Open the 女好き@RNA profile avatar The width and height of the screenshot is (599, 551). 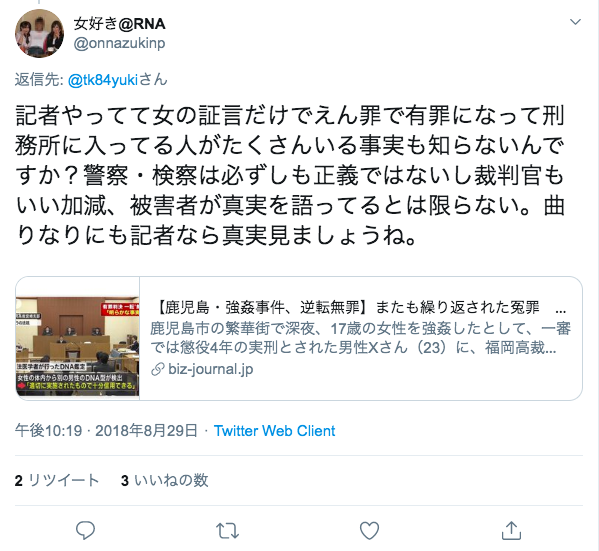39,33
